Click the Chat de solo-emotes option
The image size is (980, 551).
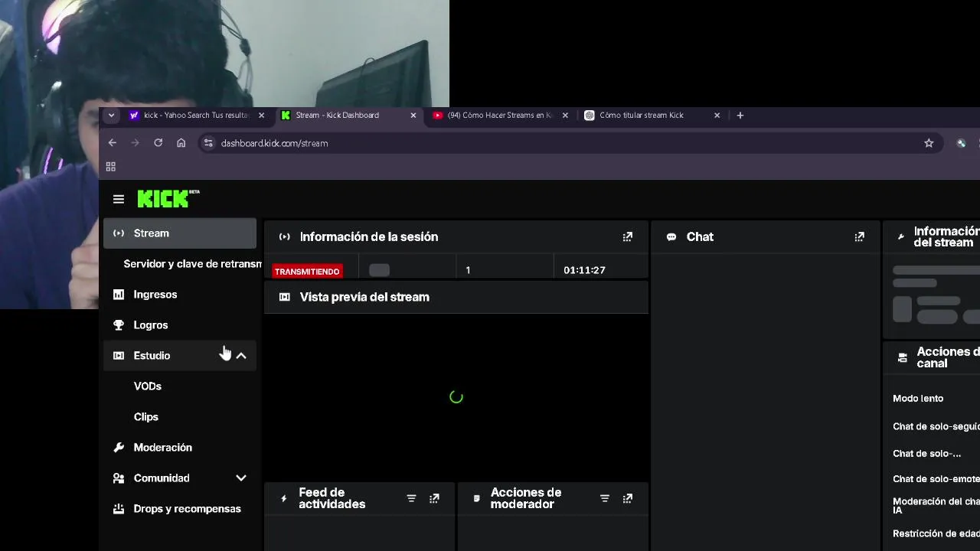(936, 479)
